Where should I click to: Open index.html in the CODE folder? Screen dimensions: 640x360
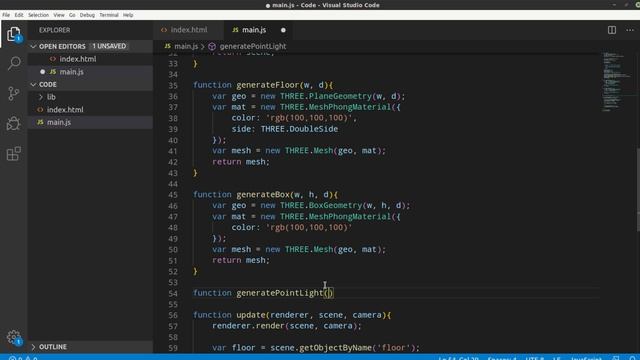[x=65, y=109]
